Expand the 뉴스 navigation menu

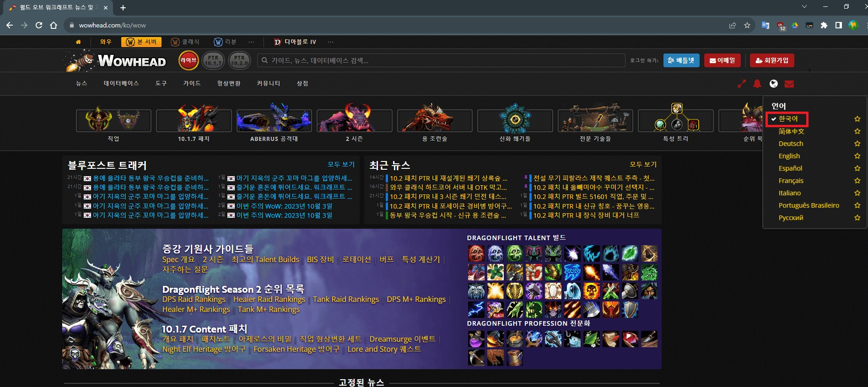click(x=81, y=83)
